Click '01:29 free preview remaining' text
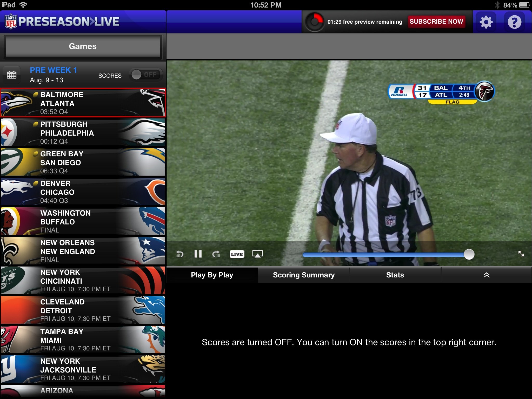The height and width of the screenshot is (399, 532). (x=365, y=22)
